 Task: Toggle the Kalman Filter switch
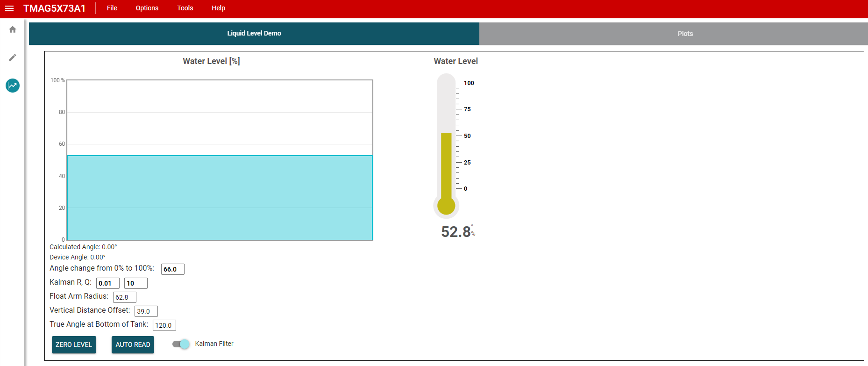pos(181,344)
